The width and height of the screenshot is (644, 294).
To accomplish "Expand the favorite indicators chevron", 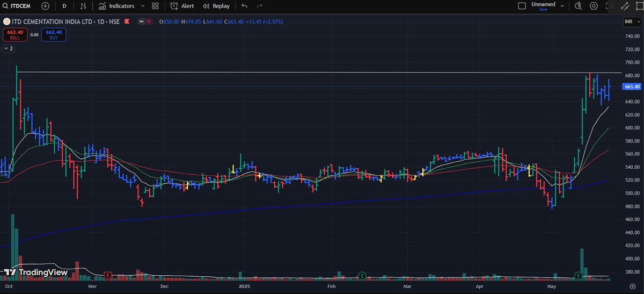I will 142,6.
